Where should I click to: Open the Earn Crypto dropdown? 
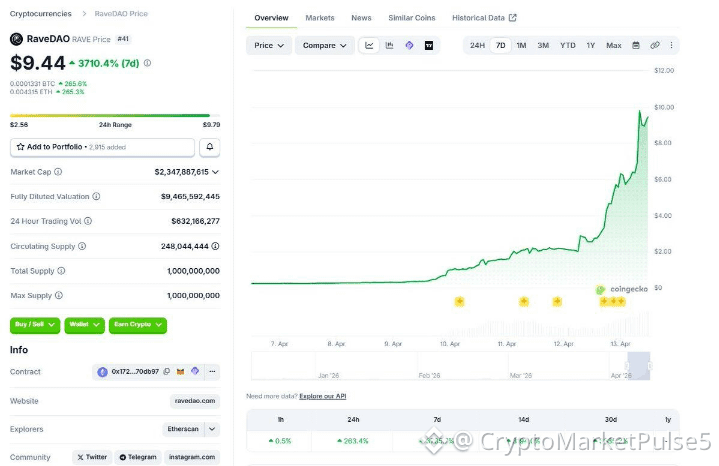point(138,325)
